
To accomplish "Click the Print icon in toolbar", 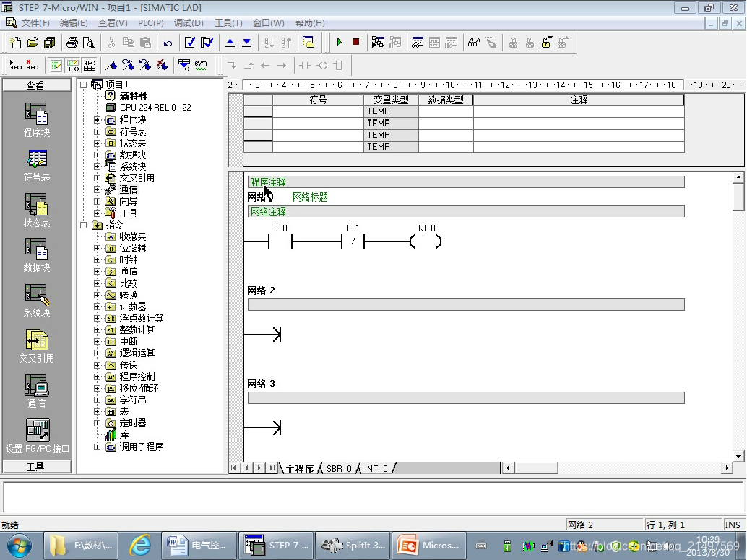I will tap(72, 43).
